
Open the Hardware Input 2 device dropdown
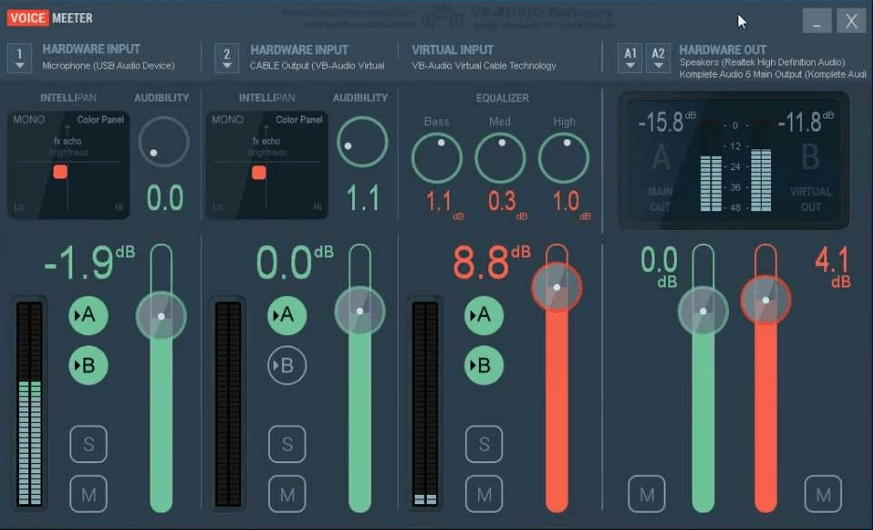click(227, 58)
